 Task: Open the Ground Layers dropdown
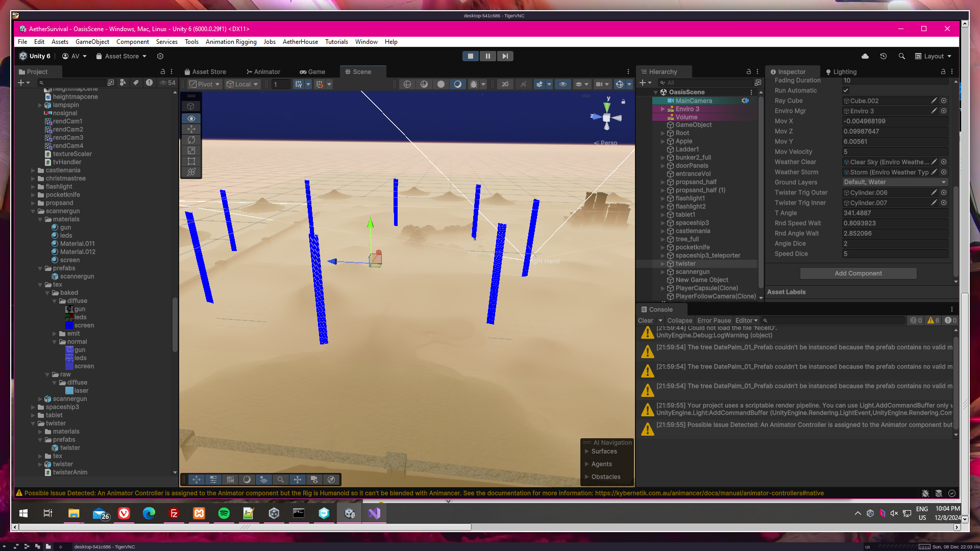(895, 182)
